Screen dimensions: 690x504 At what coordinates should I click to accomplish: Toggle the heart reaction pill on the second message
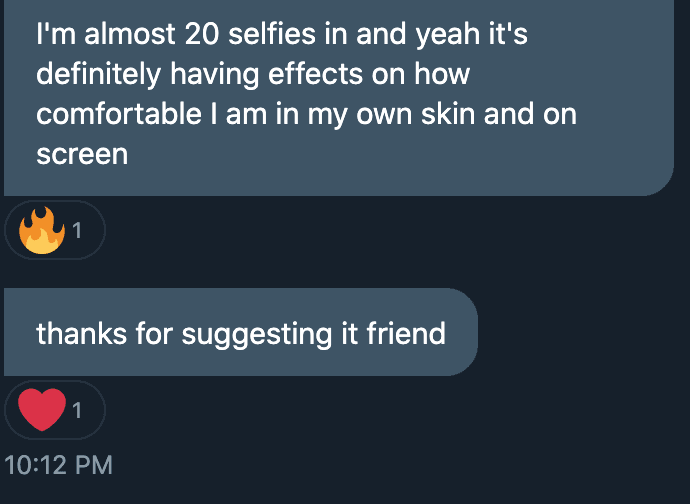click(55, 410)
